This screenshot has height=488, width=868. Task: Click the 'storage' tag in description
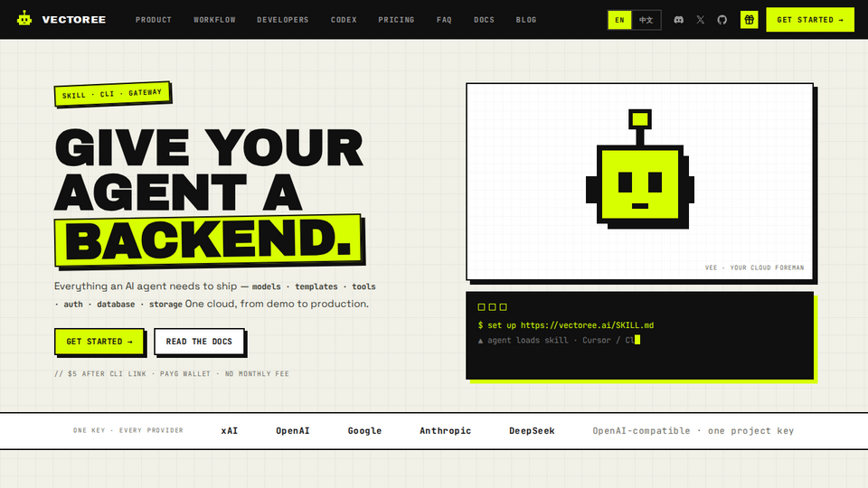165,305
